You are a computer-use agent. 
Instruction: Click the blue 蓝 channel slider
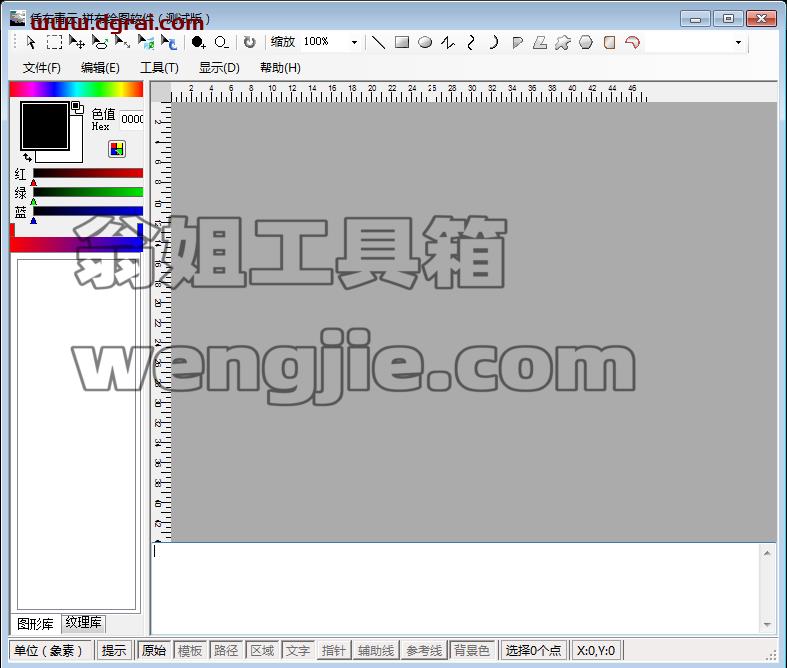point(88,211)
